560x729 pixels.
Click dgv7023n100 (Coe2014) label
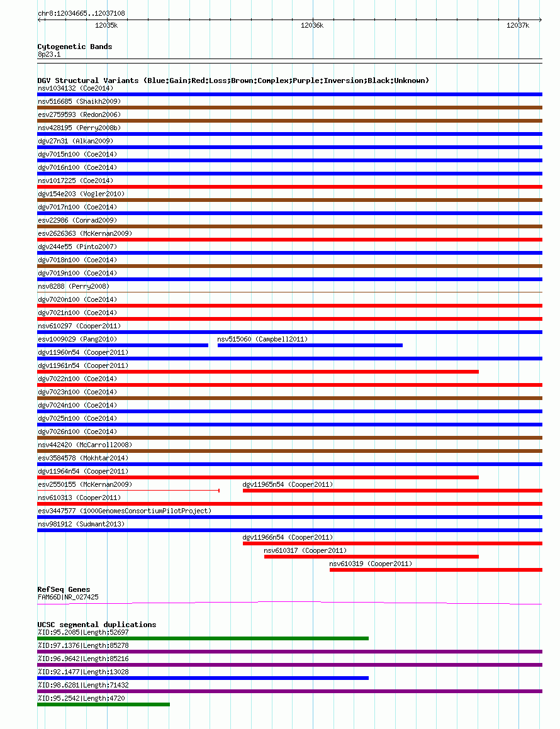click(77, 392)
